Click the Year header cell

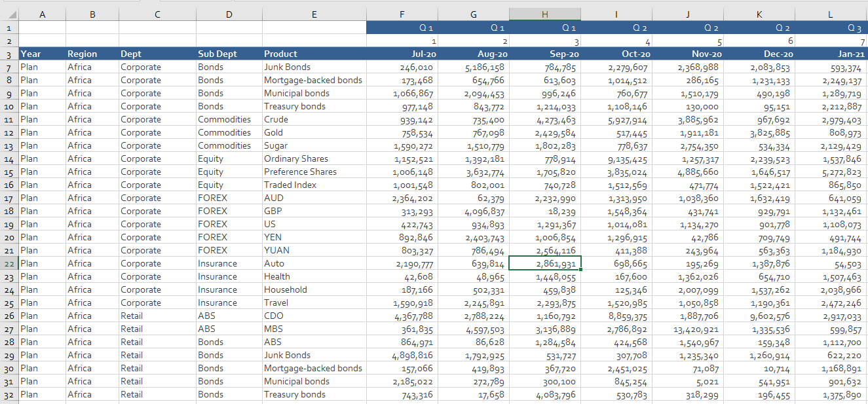click(42, 54)
